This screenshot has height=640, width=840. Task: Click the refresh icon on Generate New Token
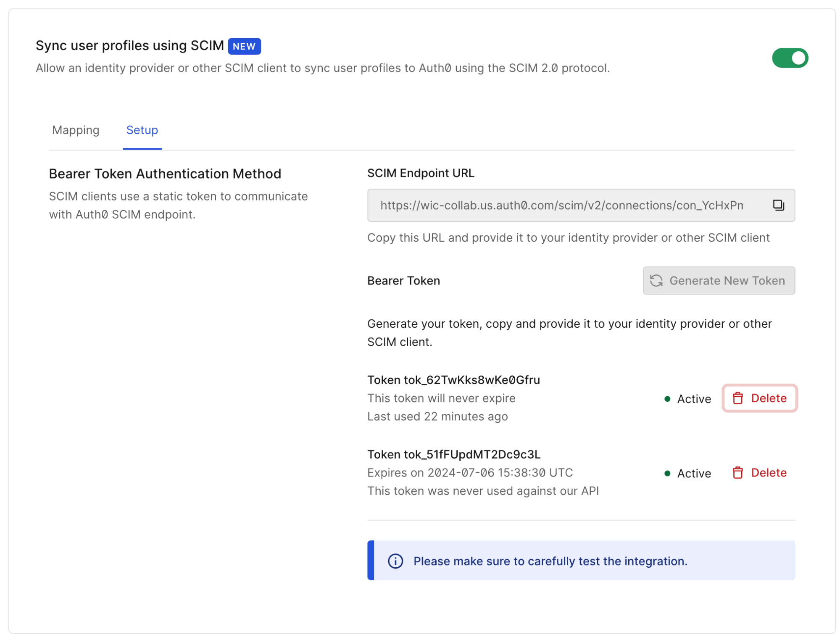click(657, 281)
